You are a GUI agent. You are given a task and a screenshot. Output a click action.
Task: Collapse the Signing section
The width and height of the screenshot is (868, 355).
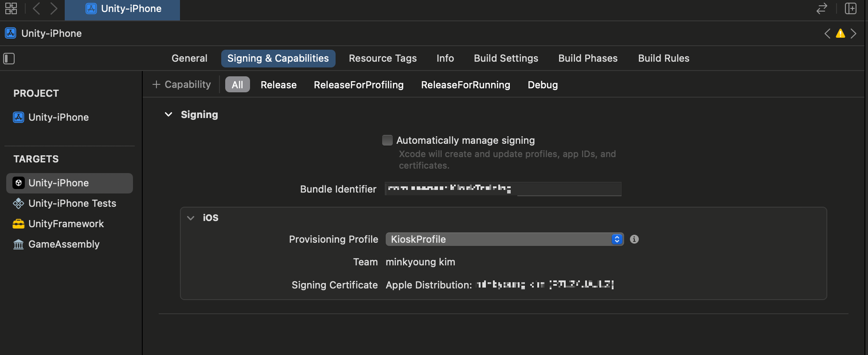click(168, 114)
